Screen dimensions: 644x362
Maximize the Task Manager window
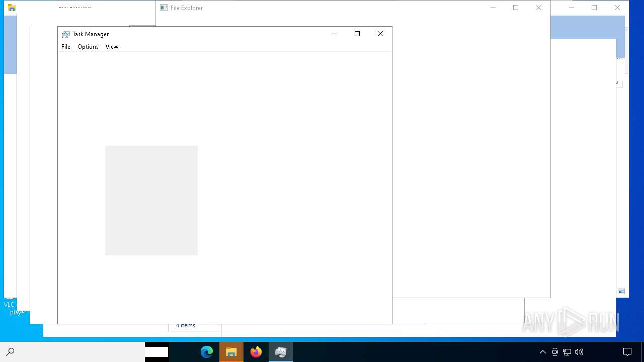(x=357, y=34)
